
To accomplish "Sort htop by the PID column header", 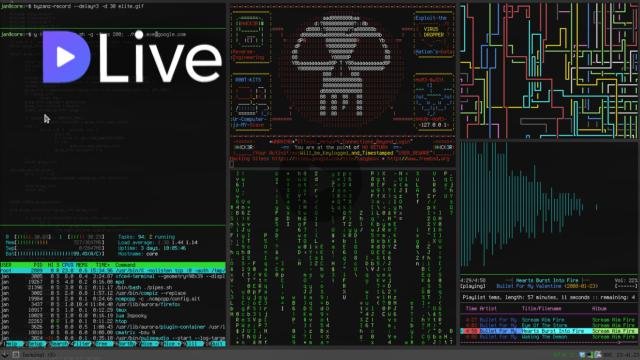I will 38,265.
